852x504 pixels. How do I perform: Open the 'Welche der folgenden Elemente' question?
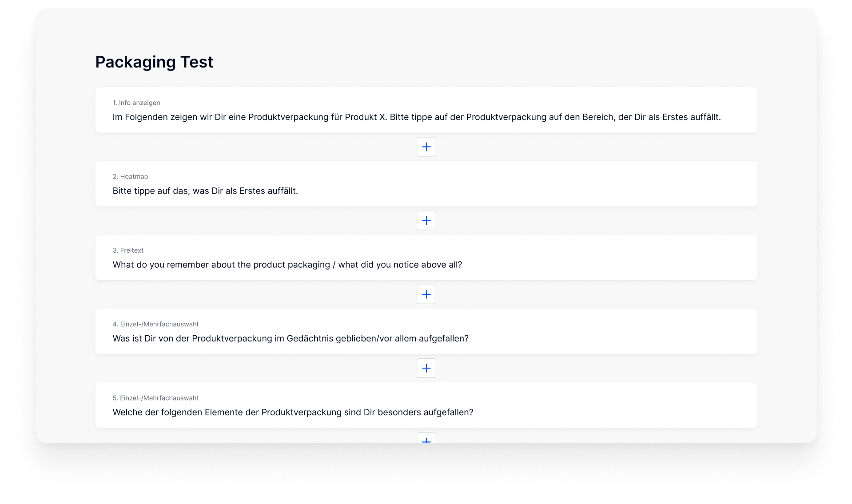pyautogui.click(x=293, y=412)
